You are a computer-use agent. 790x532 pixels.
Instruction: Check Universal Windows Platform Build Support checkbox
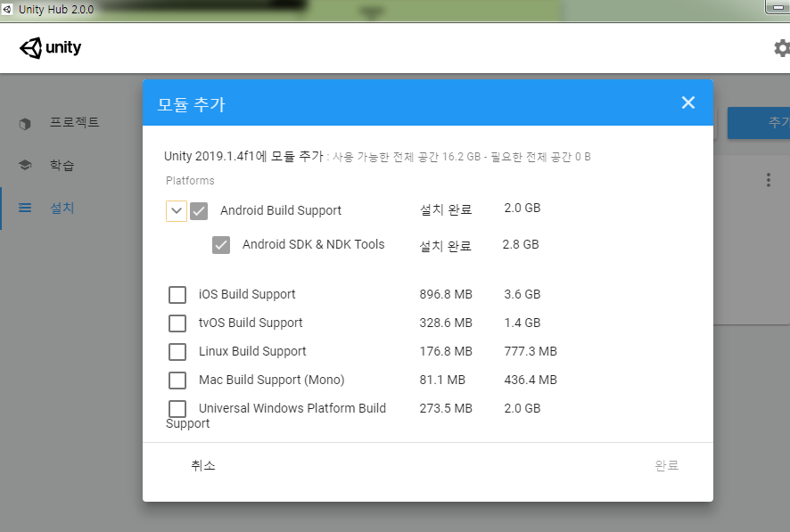177,409
